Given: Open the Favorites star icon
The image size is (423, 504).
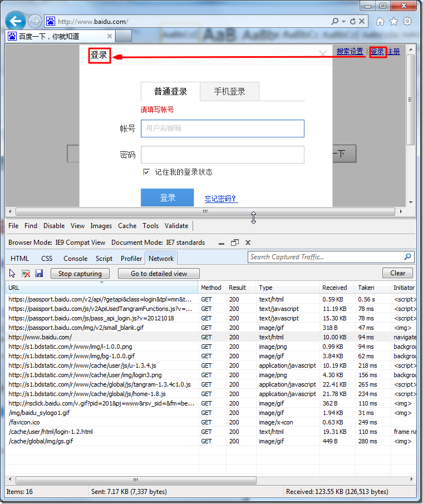Looking at the screenshot, I should (x=394, y=22).
